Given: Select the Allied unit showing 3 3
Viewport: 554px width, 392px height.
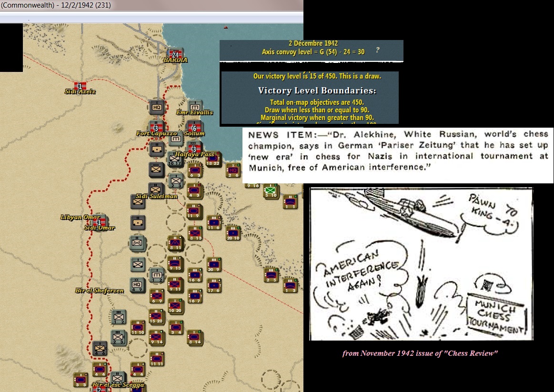Looking at the screenshot, I should pyautogui.click(x=81, y=380).
